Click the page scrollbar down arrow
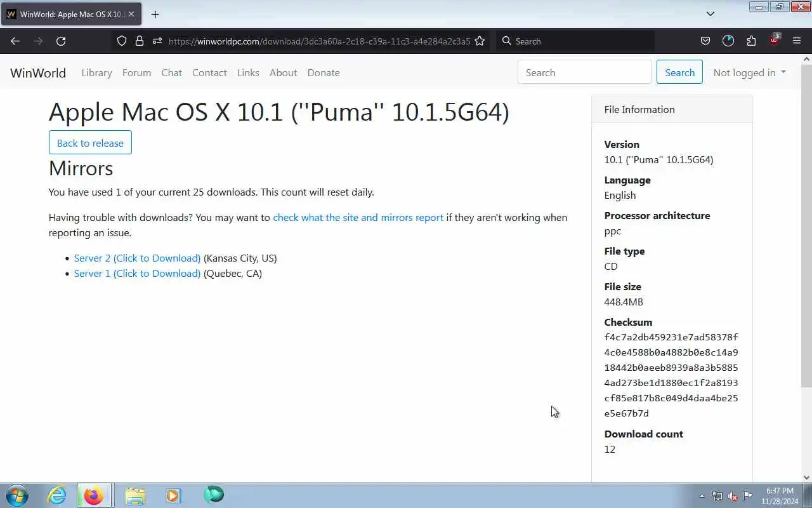Screen dimensions: 812x508 [x=806, y=478]
